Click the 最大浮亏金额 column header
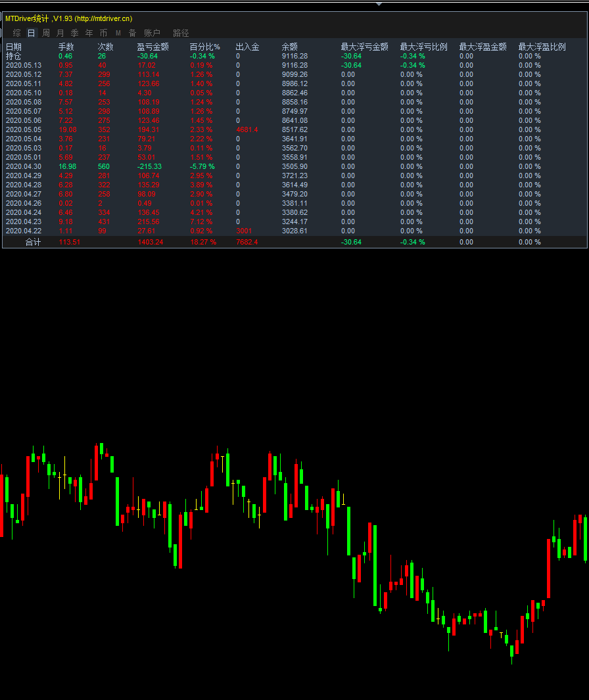The width and height of the screenshot is (589, 700). (x=364, y=47)
